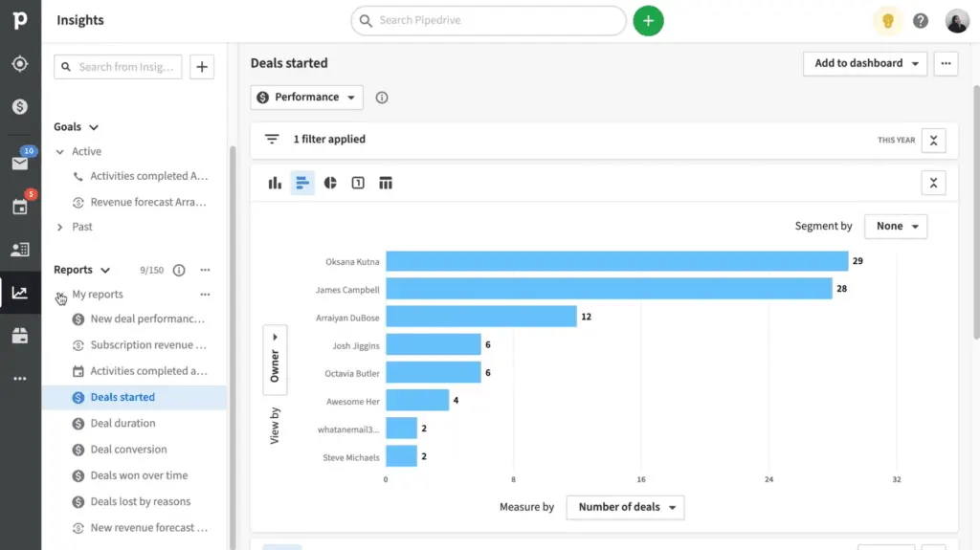Click the info icon next to Performance

tap(381, 98)
